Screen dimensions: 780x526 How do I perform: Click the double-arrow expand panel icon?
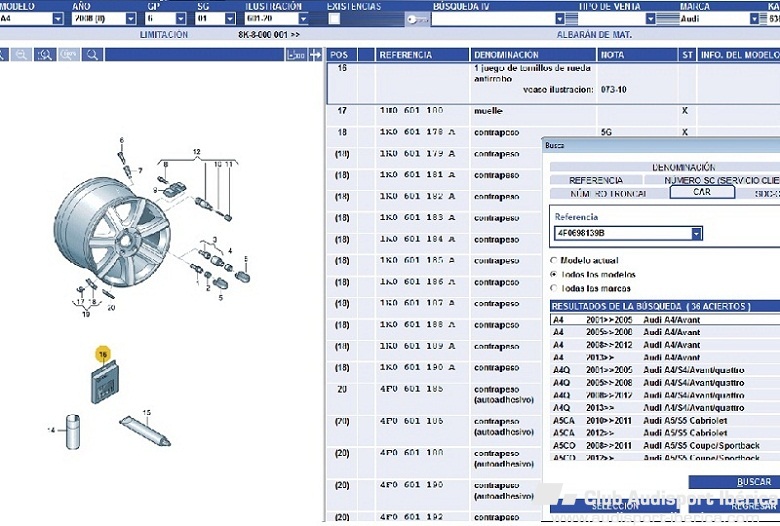point(315,55)
